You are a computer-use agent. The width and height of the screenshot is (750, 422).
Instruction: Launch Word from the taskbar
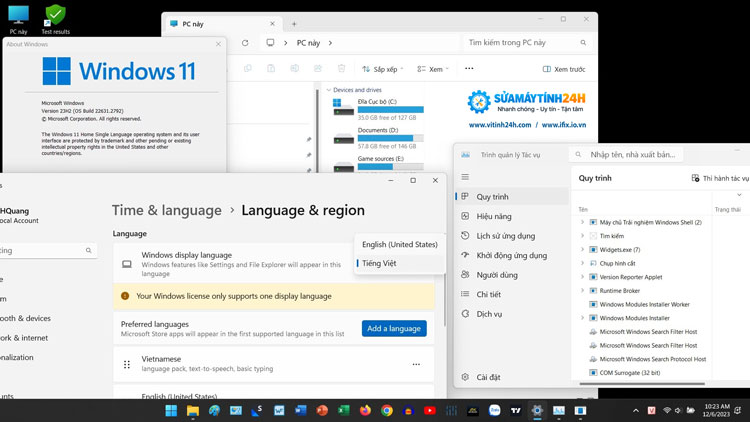300,411
